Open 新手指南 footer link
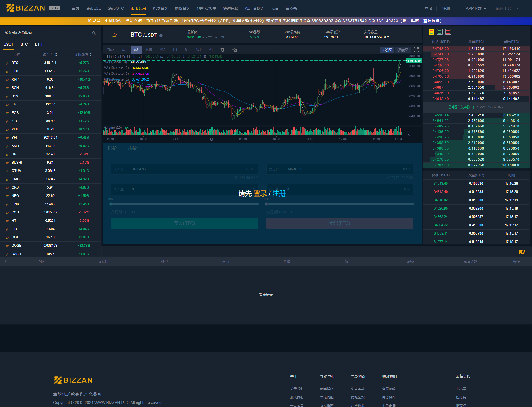532x407 pixels. coord(326,389)
